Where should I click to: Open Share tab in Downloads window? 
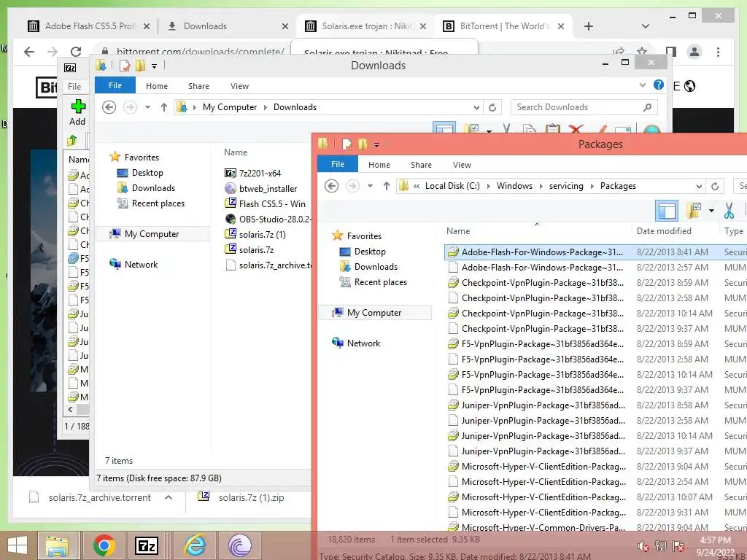click(x=198, y=86)
